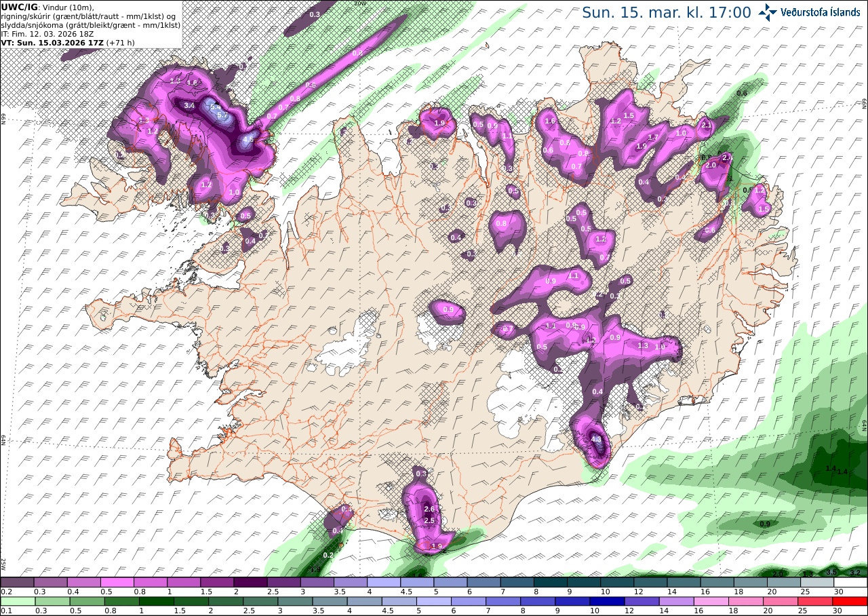Click the 'Sun. 15. mar. kl. 17:00' heading

(667, 12)
